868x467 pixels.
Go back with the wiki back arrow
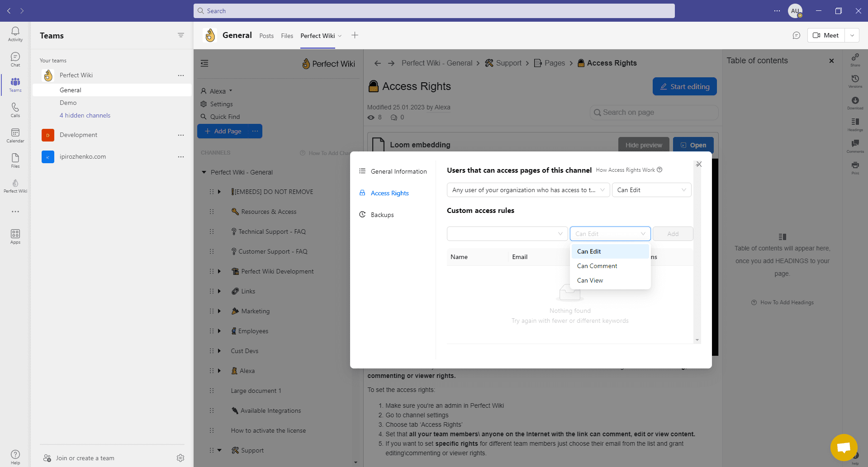coord(378,63)
